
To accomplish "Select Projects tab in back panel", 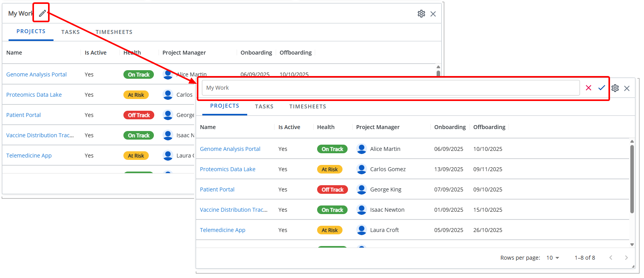I will tap(31, 32).
